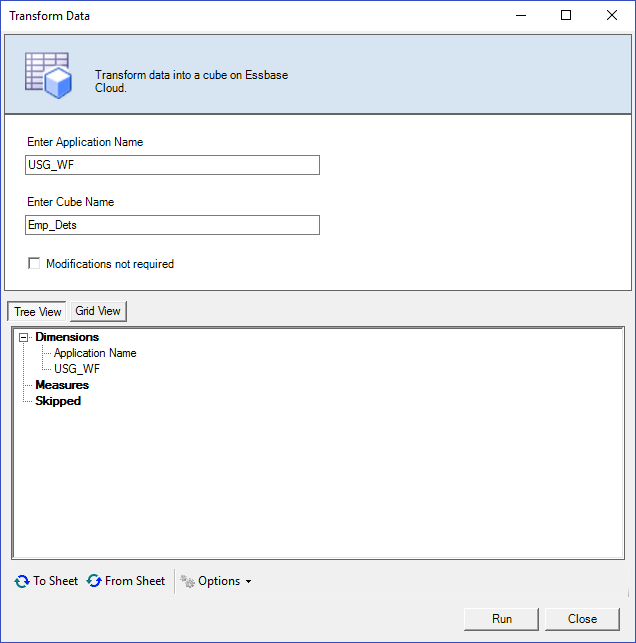This screenshot has width=636, height=643.
Task: Minimize the Transform Data window
Action: [x=520, y=16]
